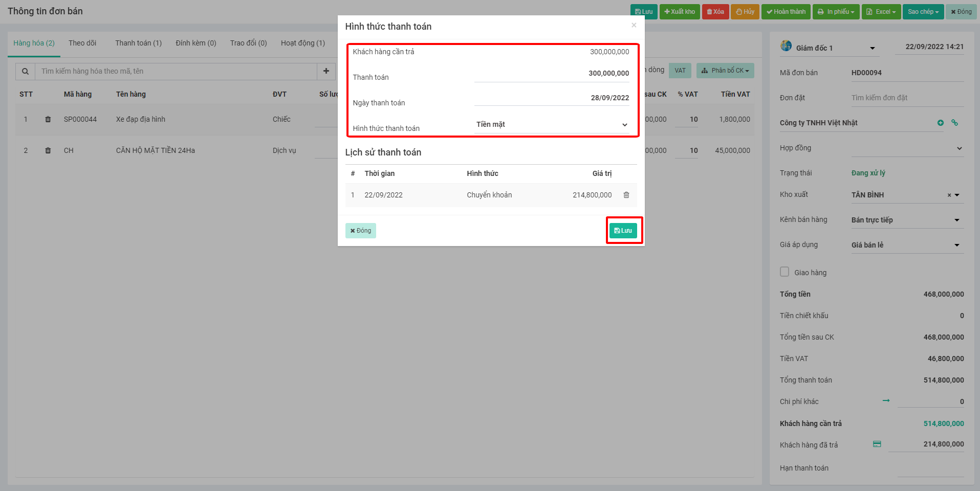The image size is (980, 491).
Task: Click the customer link chain icon
Action: point(954,123)
